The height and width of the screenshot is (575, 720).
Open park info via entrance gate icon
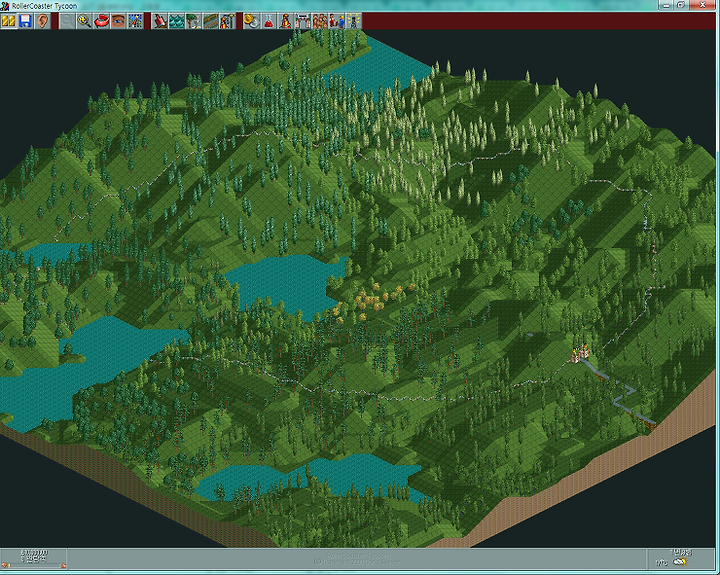coord(303,21)
